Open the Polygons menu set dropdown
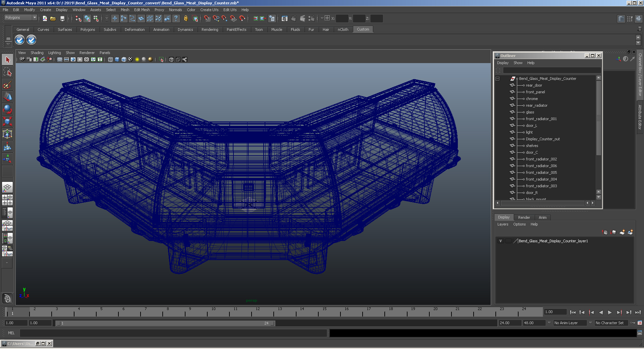The width and height of the screenshot is (644, 349). pos(20,17)
